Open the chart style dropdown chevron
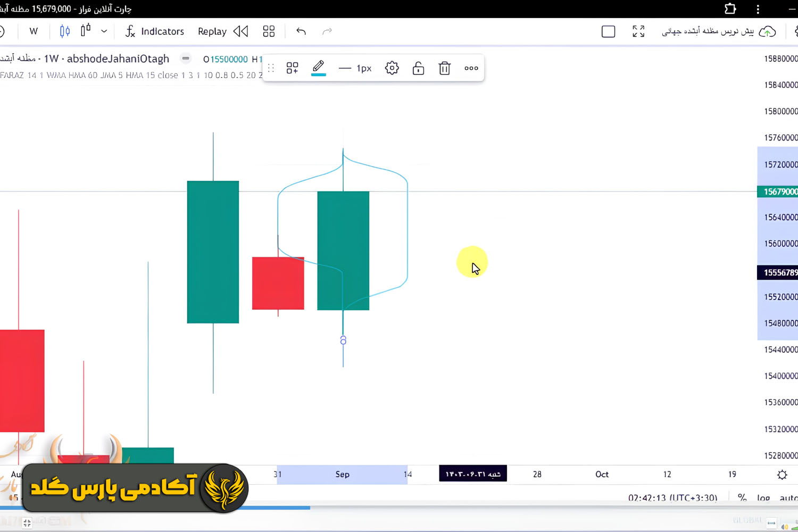This screenshot has height=532, width=798. pos(104,31)
